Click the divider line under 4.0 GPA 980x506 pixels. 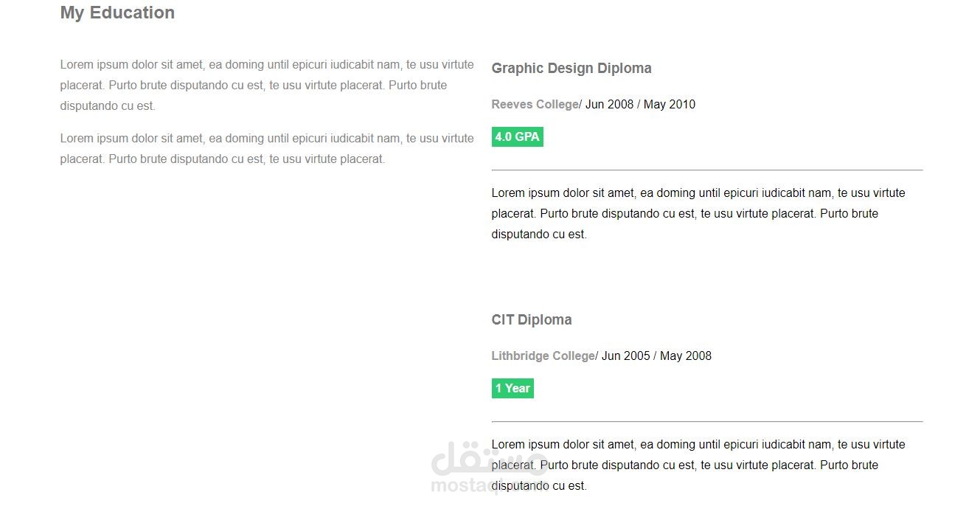pos(707,170)
